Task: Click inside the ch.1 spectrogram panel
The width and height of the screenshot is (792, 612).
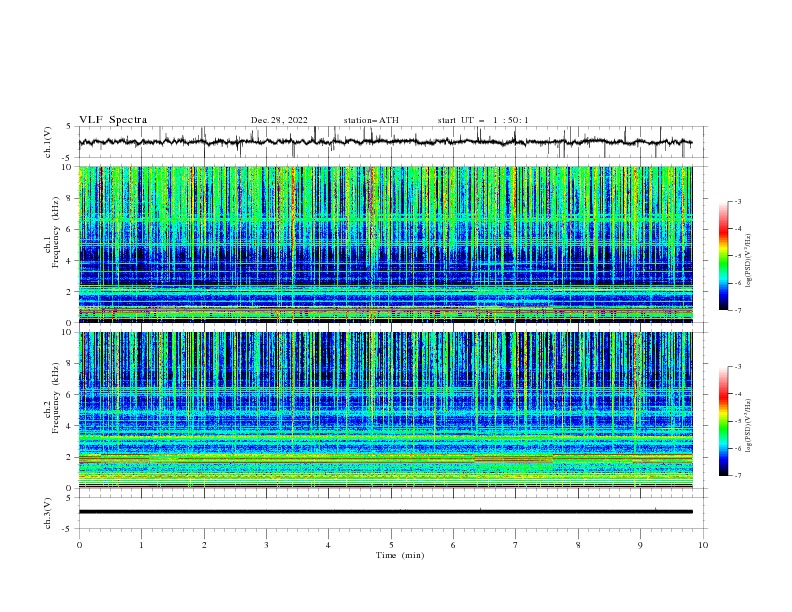Action: pos(385,244)
